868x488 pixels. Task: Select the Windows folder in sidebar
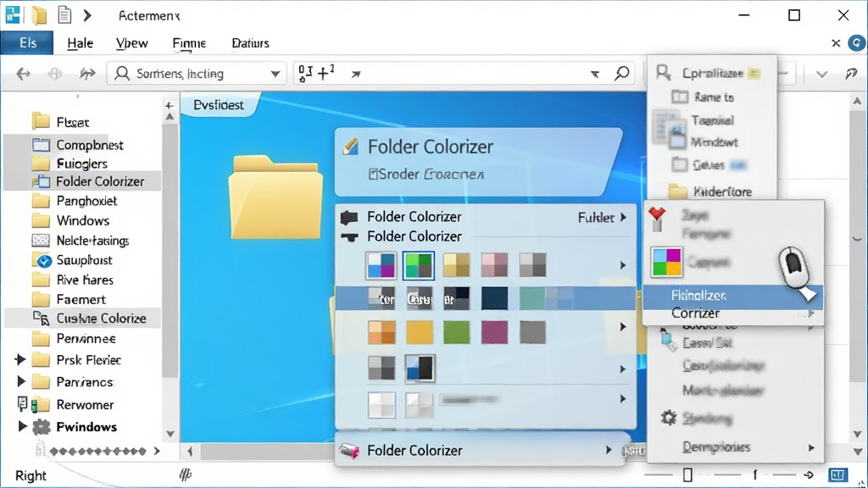pos(82,221)
